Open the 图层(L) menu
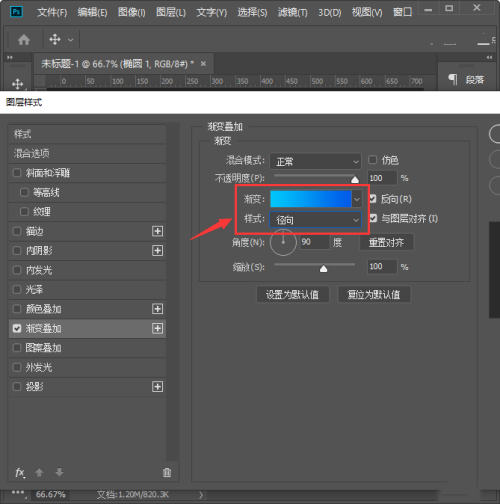 [171, 13]
